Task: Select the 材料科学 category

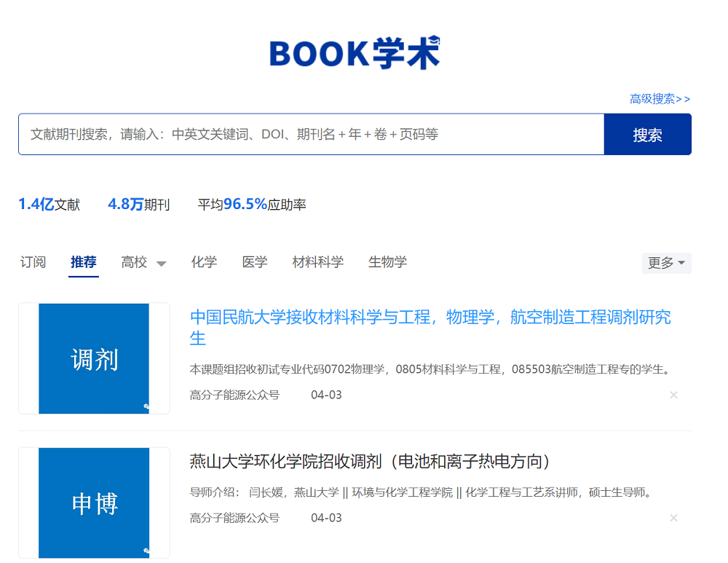Action: [317, 262]
